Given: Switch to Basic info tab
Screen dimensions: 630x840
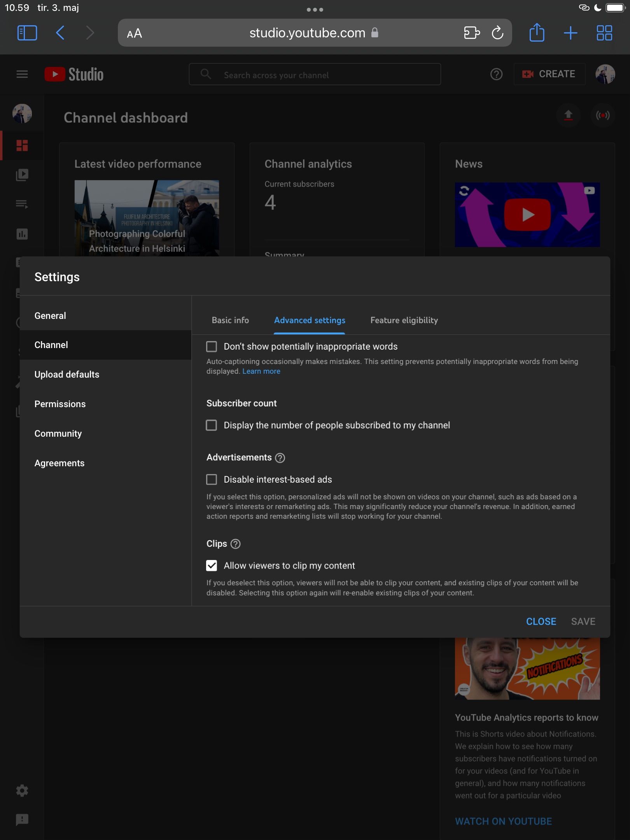Looking at the screenshot, I should coord(230,320).
